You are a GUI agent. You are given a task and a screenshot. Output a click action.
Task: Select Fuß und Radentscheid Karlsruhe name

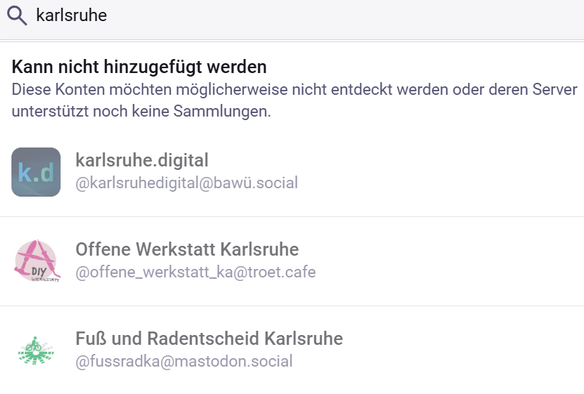tap(209, 339)
